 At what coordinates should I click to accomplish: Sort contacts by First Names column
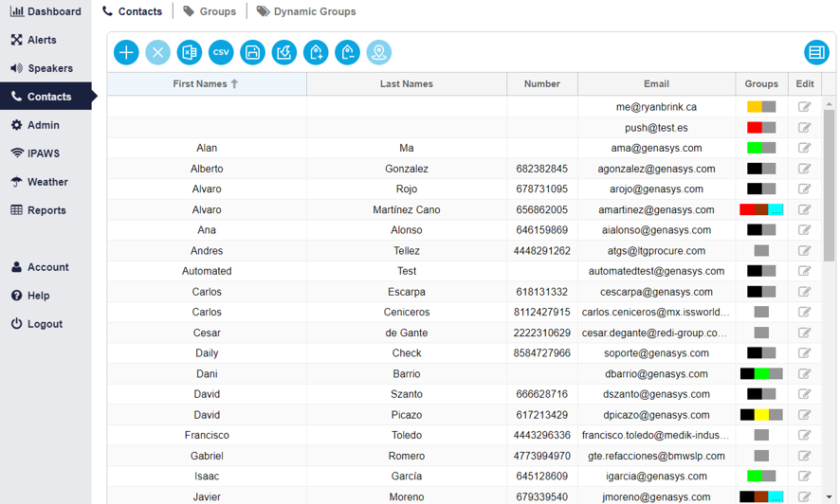[x=206, y=84]
